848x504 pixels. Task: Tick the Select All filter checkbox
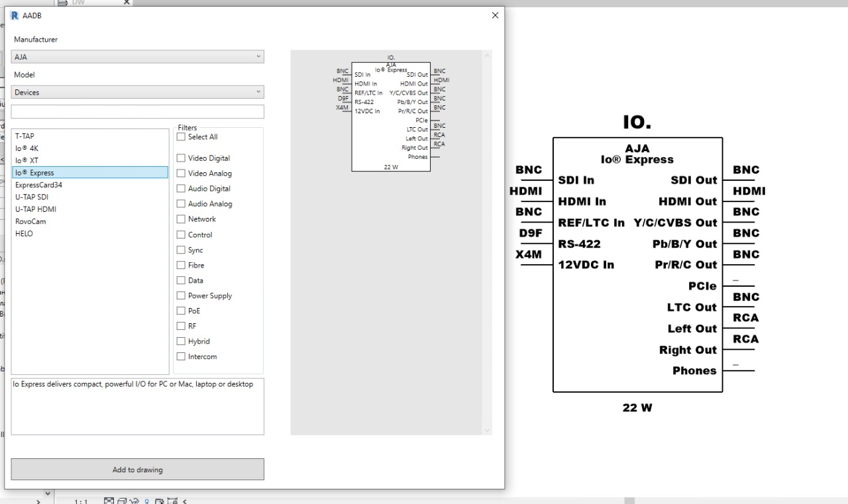coord(181,137)
